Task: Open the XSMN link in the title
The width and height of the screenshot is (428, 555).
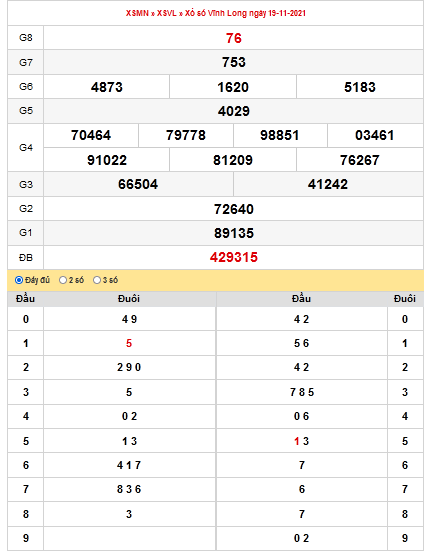Action: [x=137, y=13]
